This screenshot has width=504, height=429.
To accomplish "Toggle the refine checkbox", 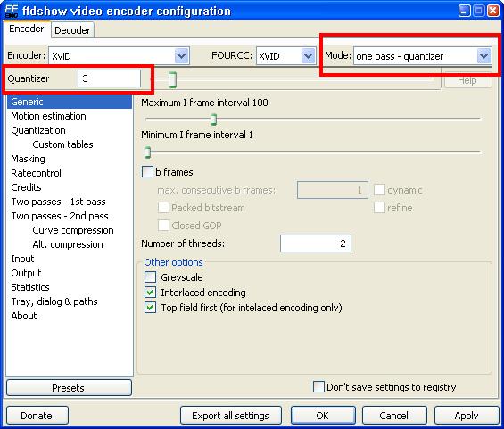I will tap(379, 208).
